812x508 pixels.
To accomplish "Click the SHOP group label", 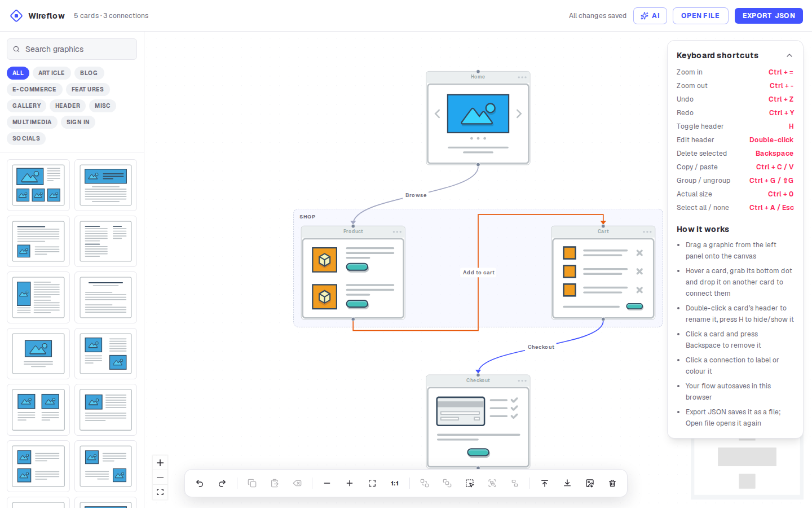I will coord(307,217).
